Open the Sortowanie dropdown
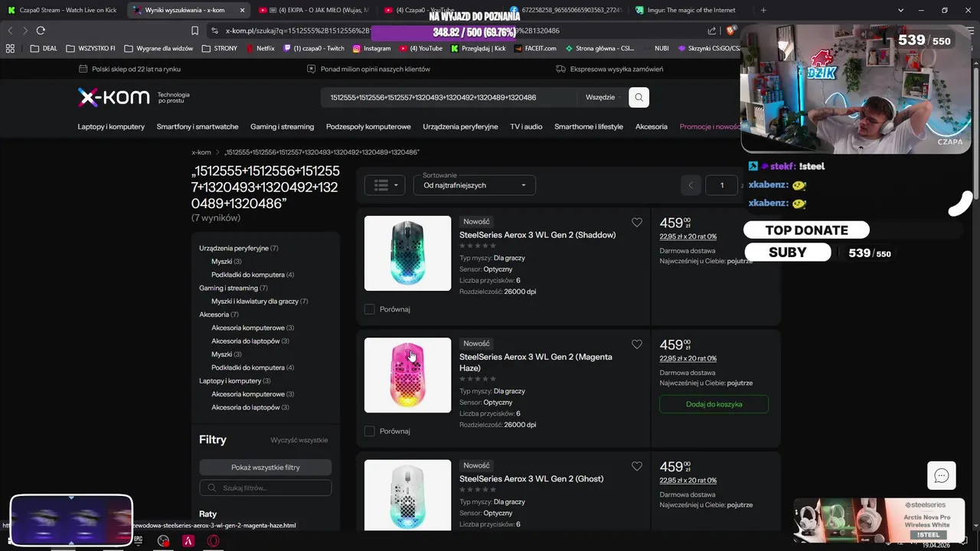The height and width of the screenshot is (551, 980). (x=474, y=184)
